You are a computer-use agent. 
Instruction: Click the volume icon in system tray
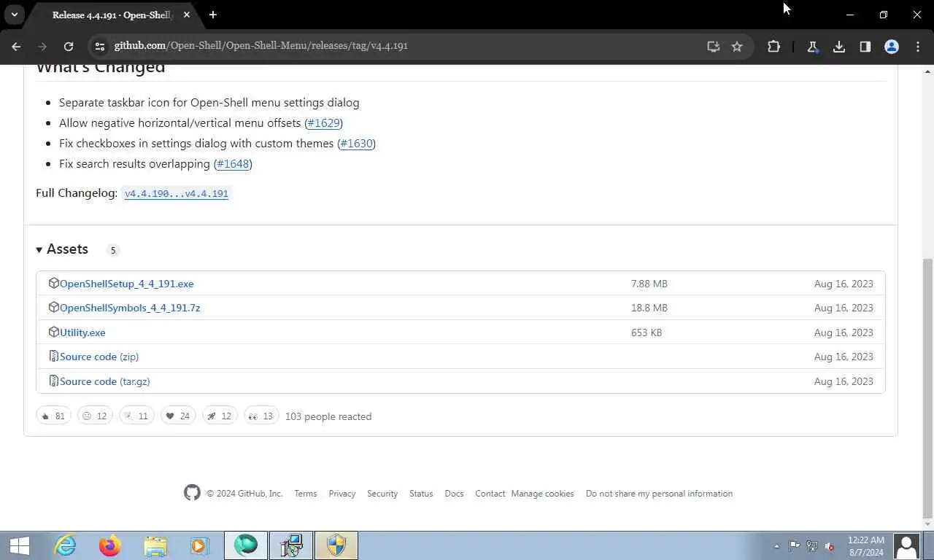829,546
